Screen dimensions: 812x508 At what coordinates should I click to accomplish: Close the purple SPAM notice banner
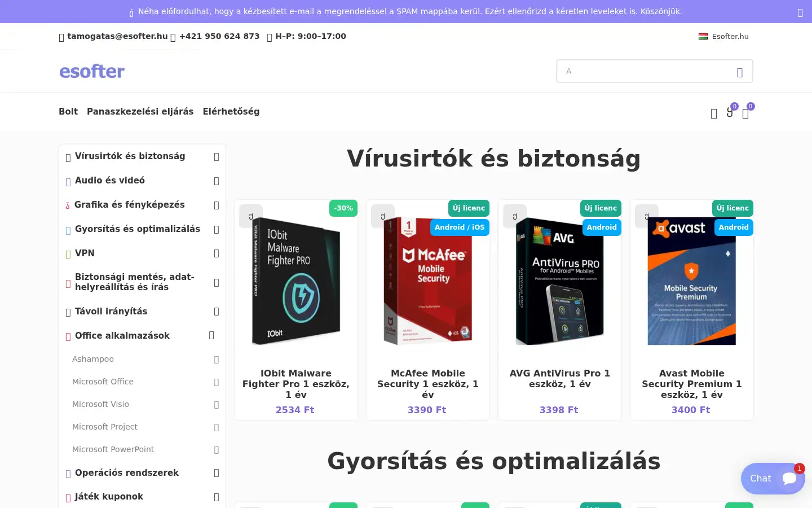(800, 12)
